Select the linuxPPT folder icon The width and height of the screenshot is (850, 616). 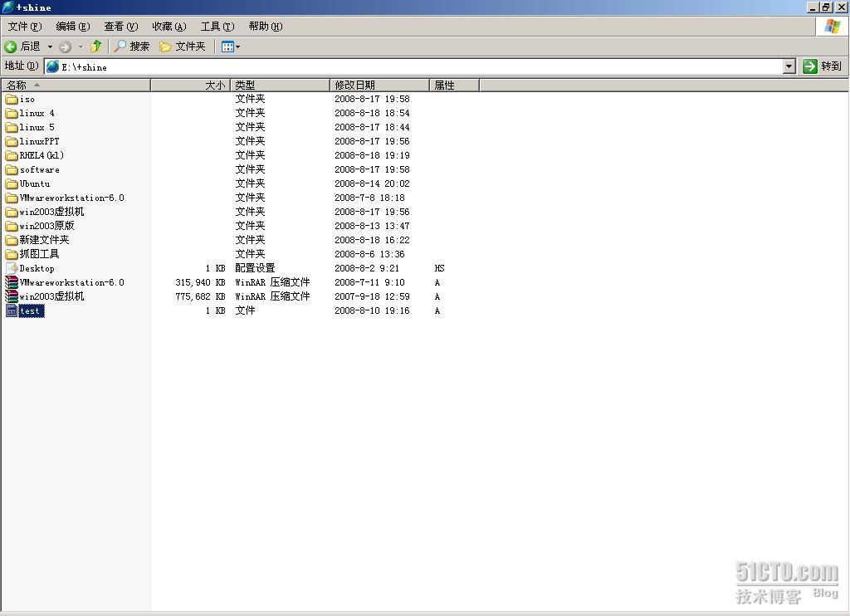click(x=12, y=141)
